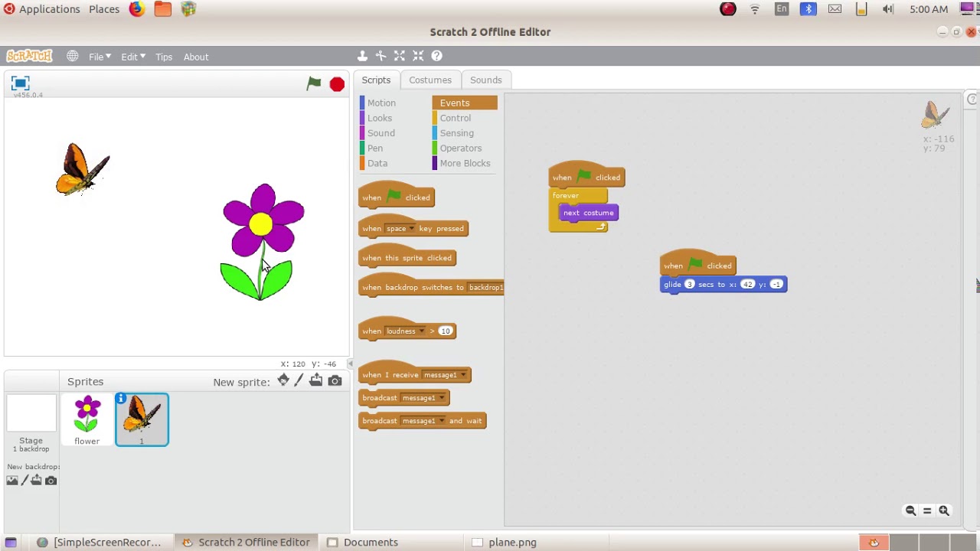Select the Motion block category

[x=381, y=103]
